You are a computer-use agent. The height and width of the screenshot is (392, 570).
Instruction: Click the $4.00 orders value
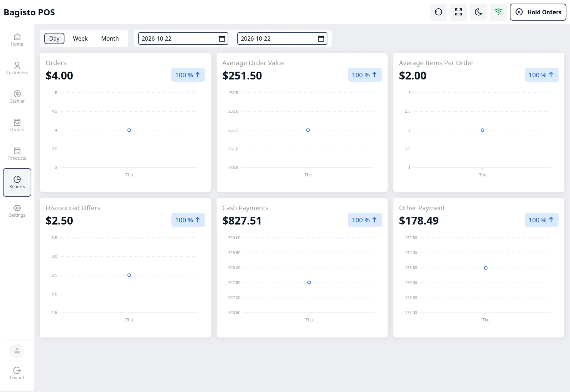click(x=59, y=76)
